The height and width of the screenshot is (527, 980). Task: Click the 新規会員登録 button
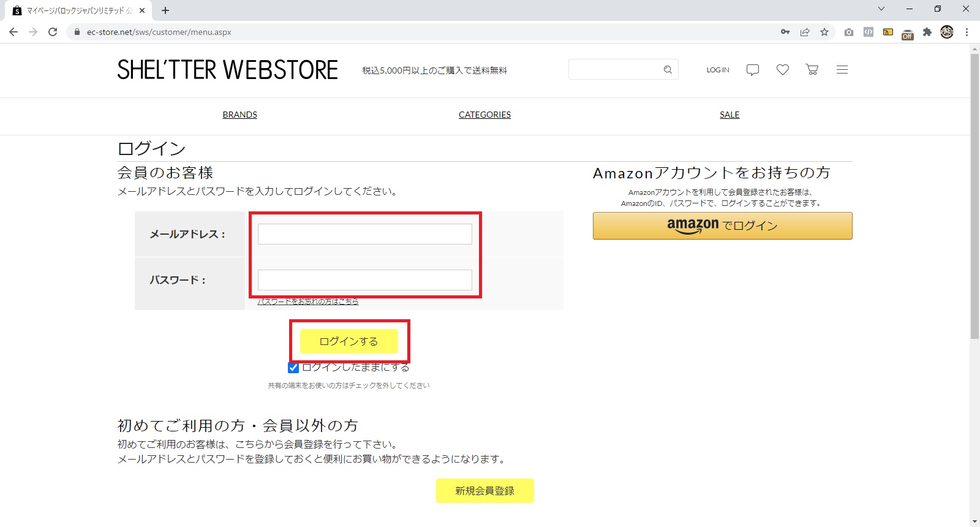coord(484,491)
